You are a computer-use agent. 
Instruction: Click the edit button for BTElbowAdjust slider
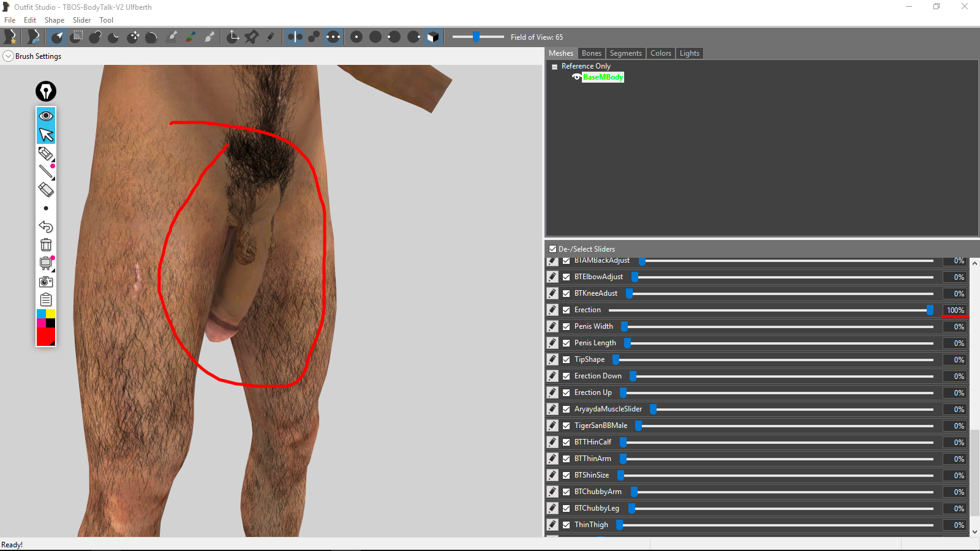click(x=552, y=277)
